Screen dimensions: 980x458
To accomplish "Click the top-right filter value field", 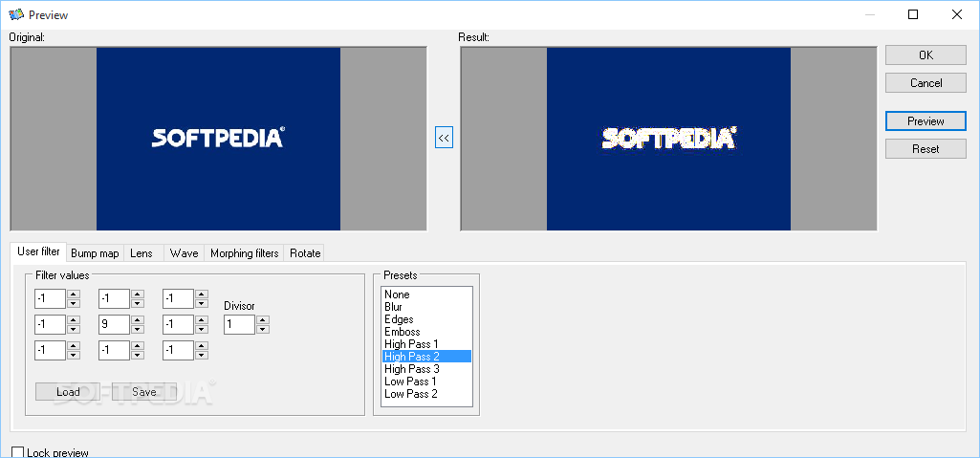I will 178,298.
